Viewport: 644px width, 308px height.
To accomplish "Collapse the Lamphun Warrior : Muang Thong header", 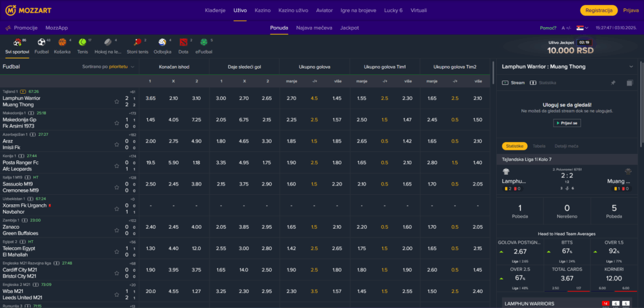I will (631, 66).
